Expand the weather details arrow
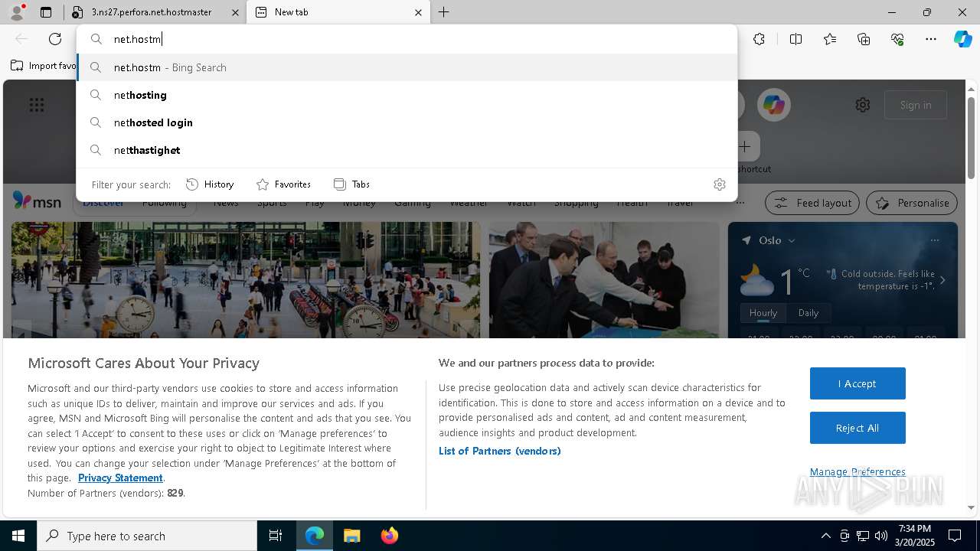Image resolution: width=980 pixels, height=551 pixels. point(942,280)
